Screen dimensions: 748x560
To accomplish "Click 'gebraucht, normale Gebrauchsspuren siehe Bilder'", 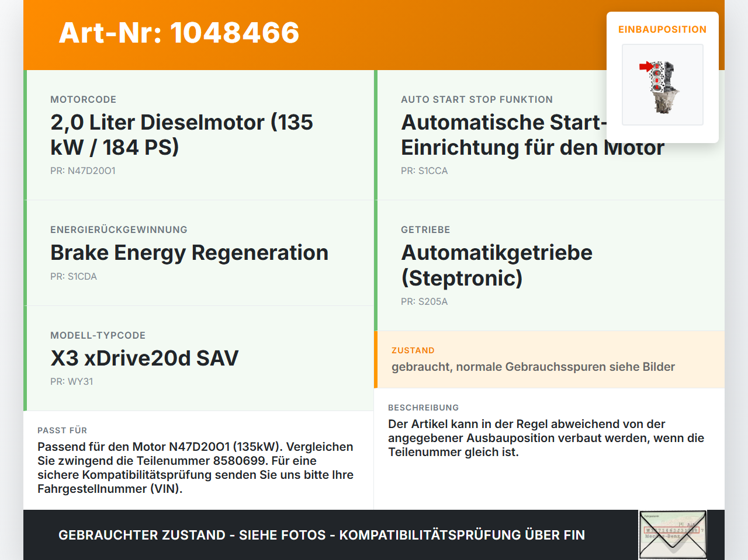I will [x=533, y=367].
